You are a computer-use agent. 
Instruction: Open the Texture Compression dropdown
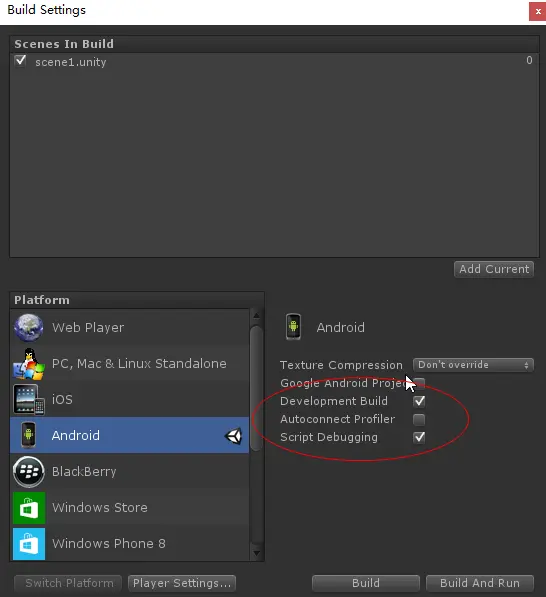point(473,365)
